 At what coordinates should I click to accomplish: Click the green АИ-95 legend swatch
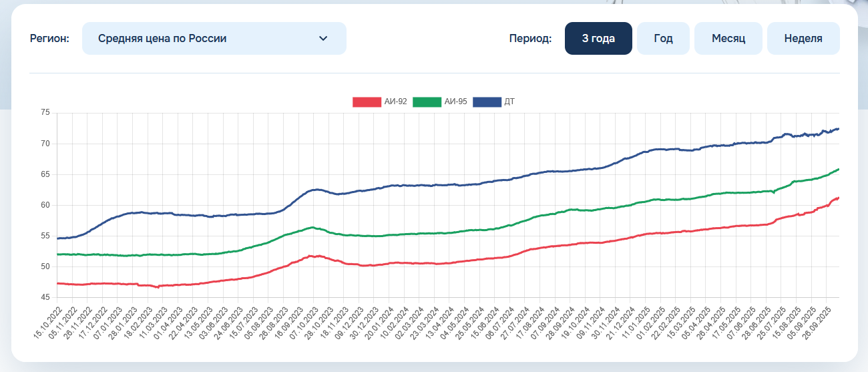click(427, 102)
